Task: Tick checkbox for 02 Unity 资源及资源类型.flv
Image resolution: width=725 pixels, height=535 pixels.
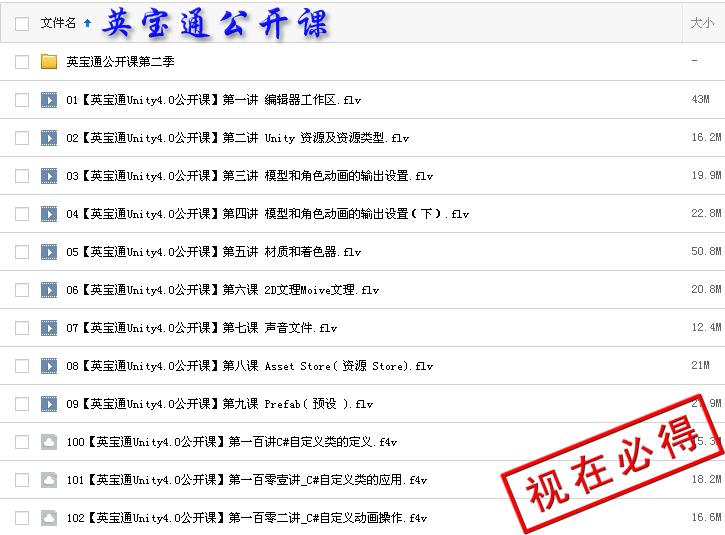Action: click(x=22, y=138)
